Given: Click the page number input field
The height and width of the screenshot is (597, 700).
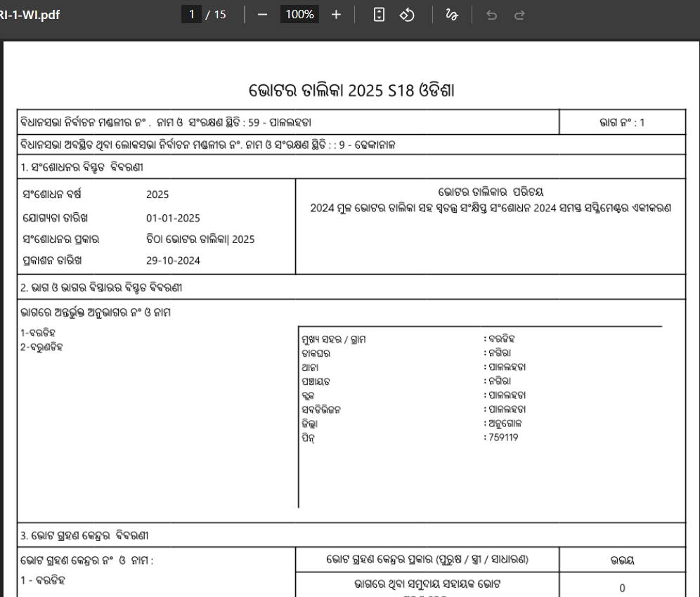Looking at the screenshot, I should (191, 15).
